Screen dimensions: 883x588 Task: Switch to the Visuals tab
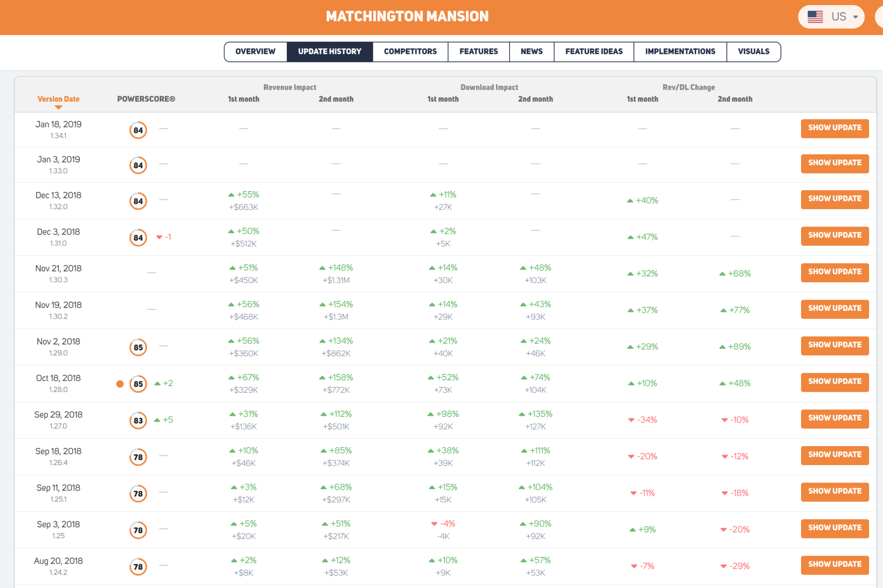[754, 51]
